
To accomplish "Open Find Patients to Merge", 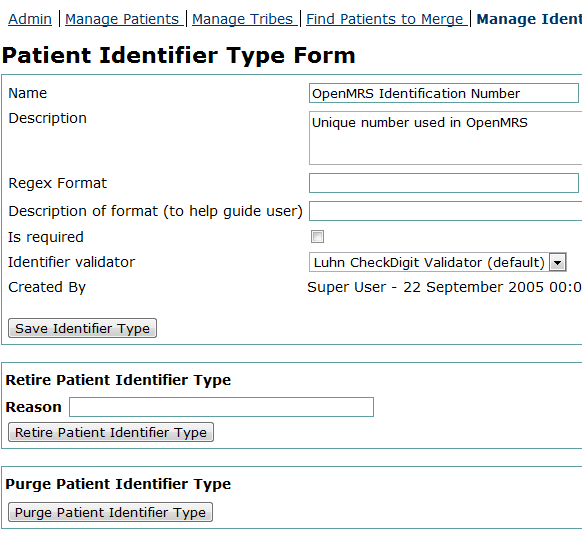I will 385,19.
